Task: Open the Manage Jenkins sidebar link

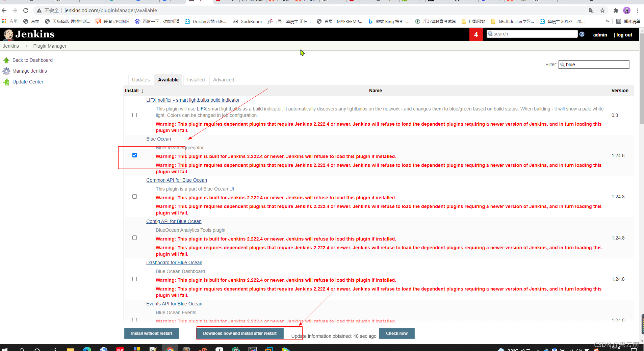Action: pyautogui.click(x=30, y=71)
